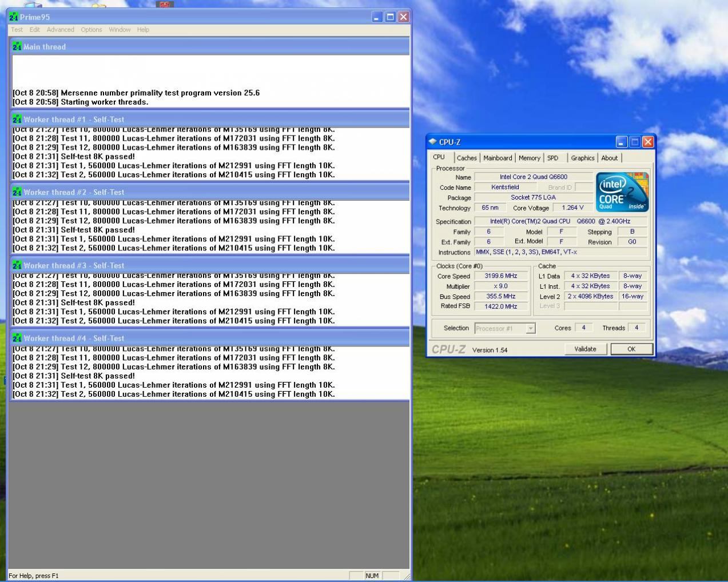
Task: Click the Instructions field in CPU-Z
Action: pos(561,252)
